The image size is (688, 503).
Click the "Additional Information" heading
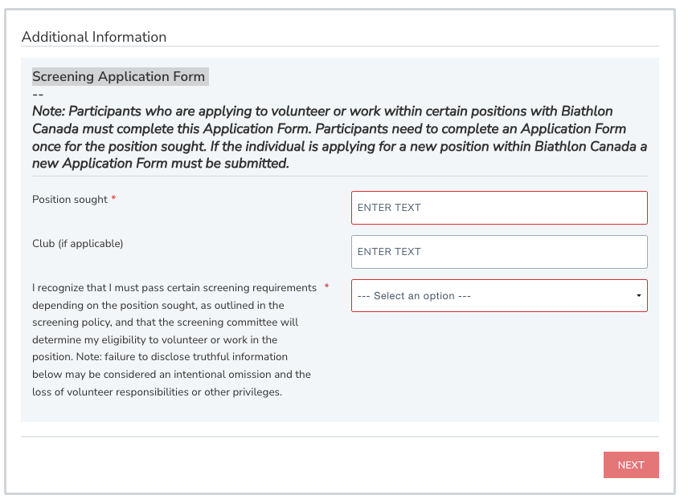tap(94, 37)
